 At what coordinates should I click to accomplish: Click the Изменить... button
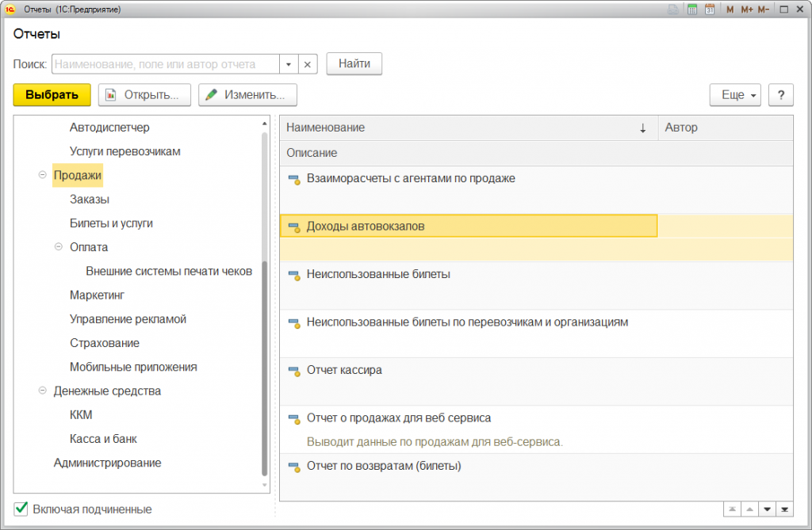[x=247, y=95]
